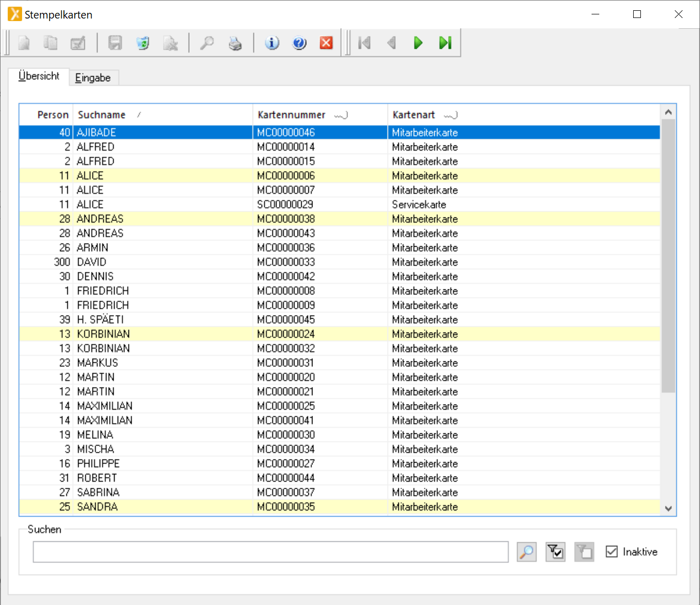
Task: Click the Person column header
Action: coord(52,115)
